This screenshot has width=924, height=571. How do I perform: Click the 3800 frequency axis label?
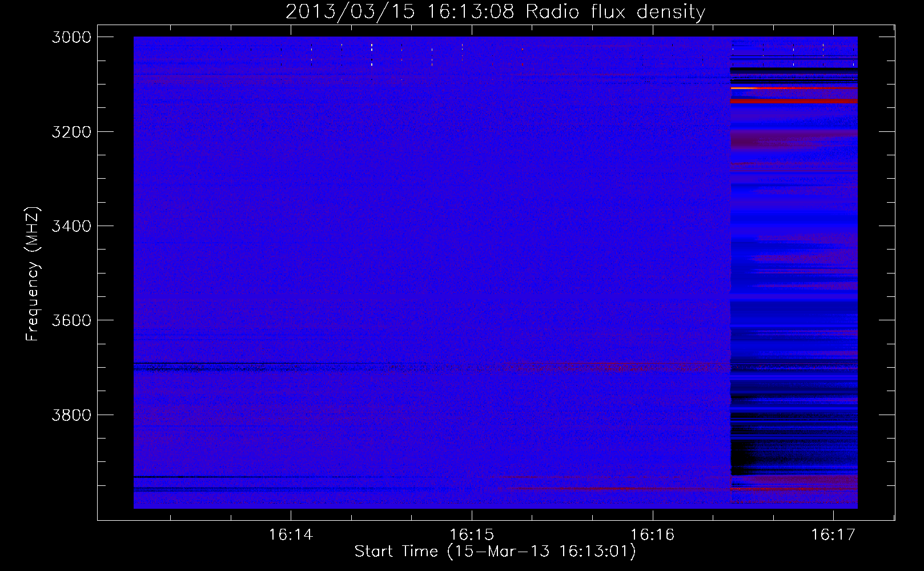coord(71,415)
